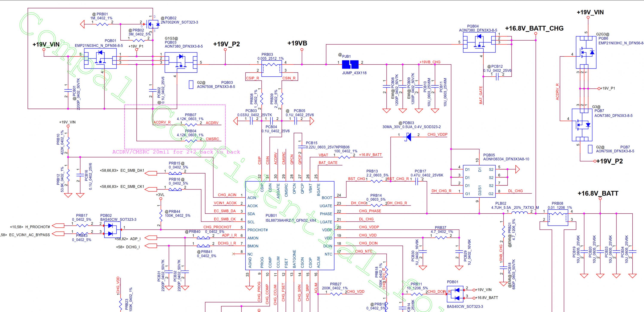Click the PDB02 BAS40CW dual diode symbol

click(x=112, y=229)
